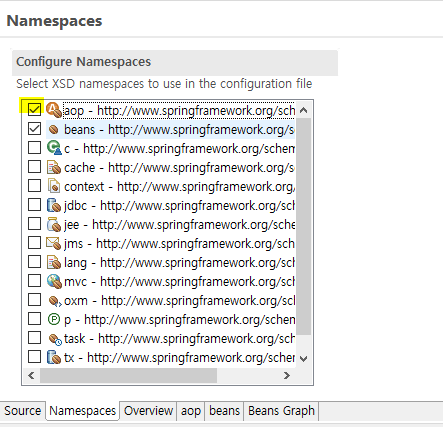Click the jdbc namespace icon
Screen dimensions: 443x427
pos(54,205)
